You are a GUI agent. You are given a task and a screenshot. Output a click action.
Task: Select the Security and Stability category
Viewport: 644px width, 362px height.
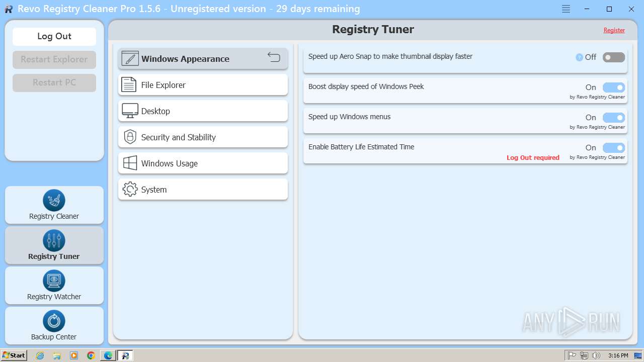203,137
